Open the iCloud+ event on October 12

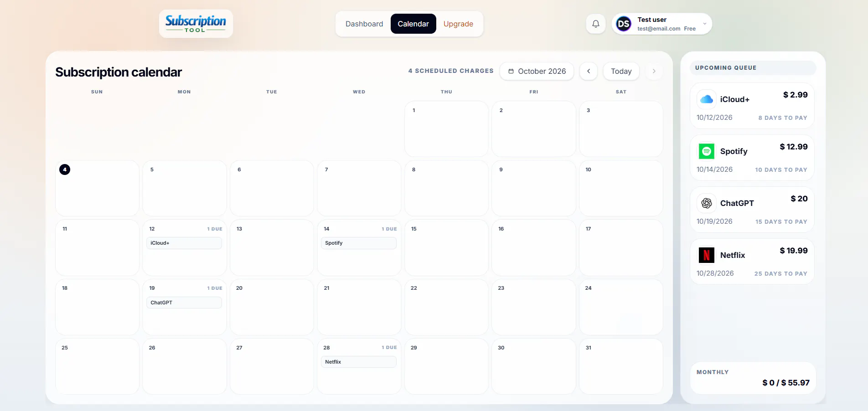pos(184,243)
